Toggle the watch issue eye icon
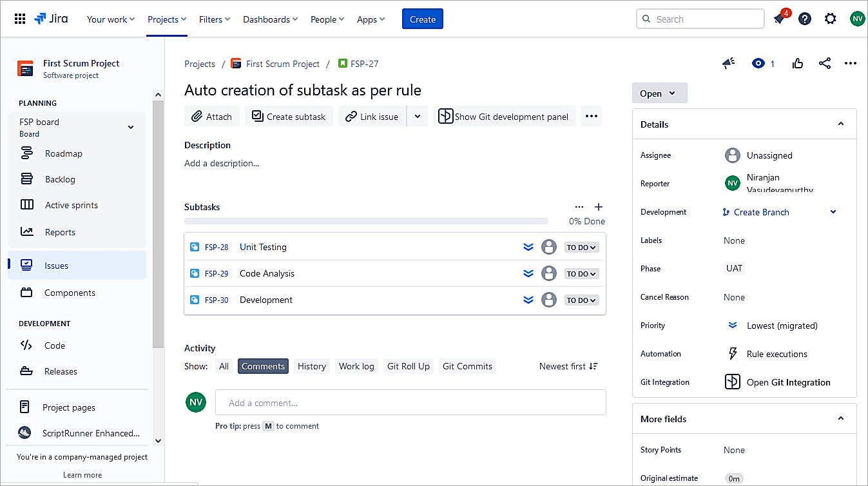 (x=758, y=63)
